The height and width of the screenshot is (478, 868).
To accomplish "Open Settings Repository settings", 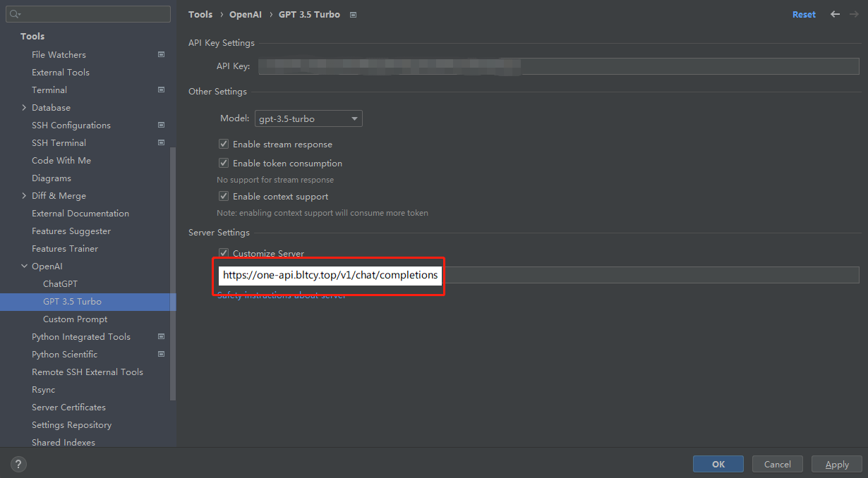I will (x=71, y=424).
